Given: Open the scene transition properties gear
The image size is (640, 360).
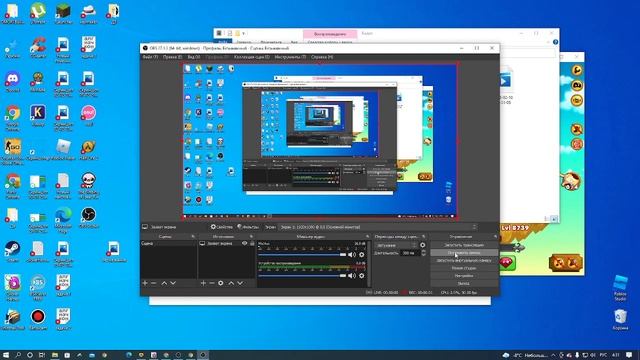Looking at the screenshot, I should coord(422,245).
